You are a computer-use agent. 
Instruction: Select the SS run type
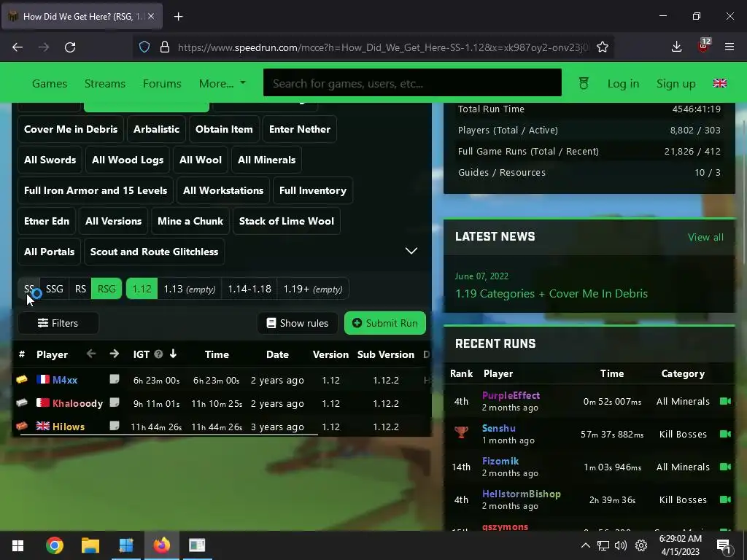coord(29,289)
